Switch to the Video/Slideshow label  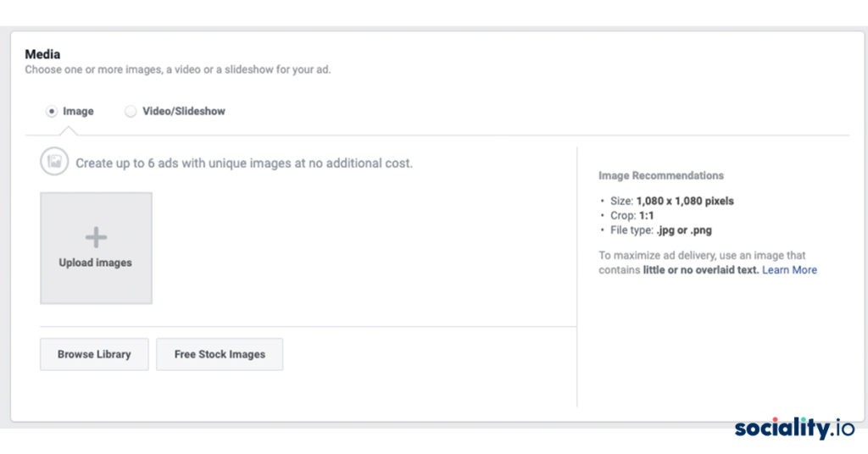[x=184, y=111]
